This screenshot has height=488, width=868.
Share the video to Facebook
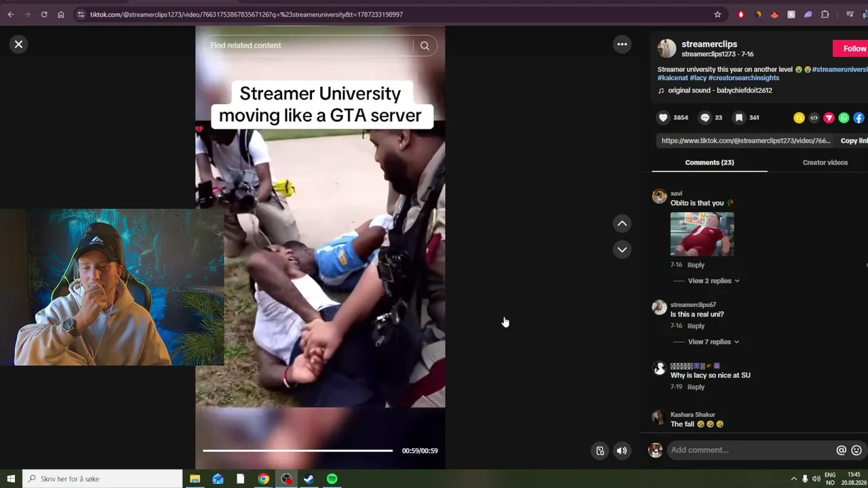[859, 118]
